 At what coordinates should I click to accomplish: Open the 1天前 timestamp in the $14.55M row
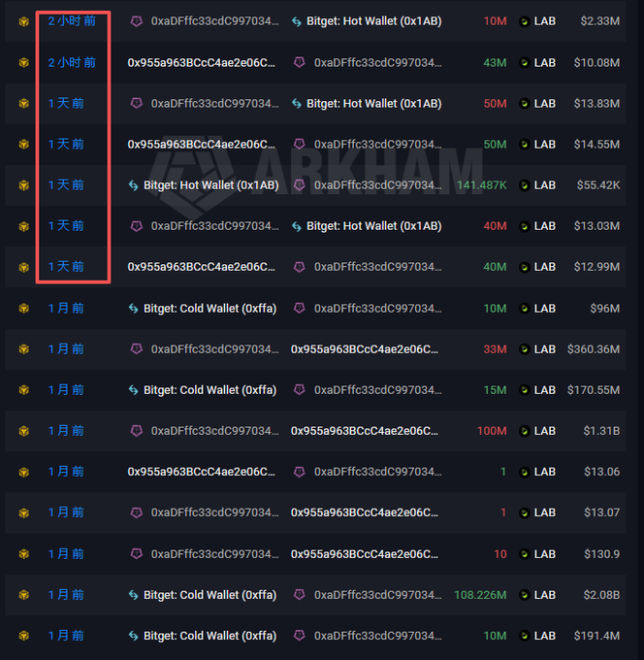click(x=66, y=145)
